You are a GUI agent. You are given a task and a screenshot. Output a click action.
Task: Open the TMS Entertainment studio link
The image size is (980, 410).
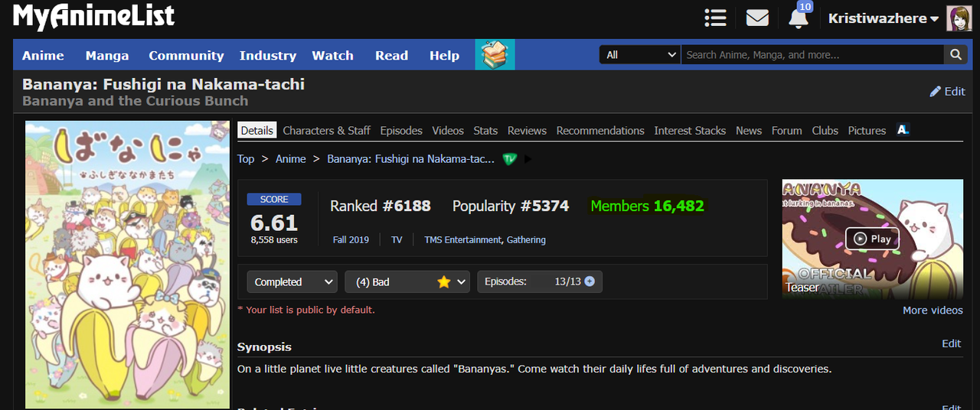(x=463, y=239)
